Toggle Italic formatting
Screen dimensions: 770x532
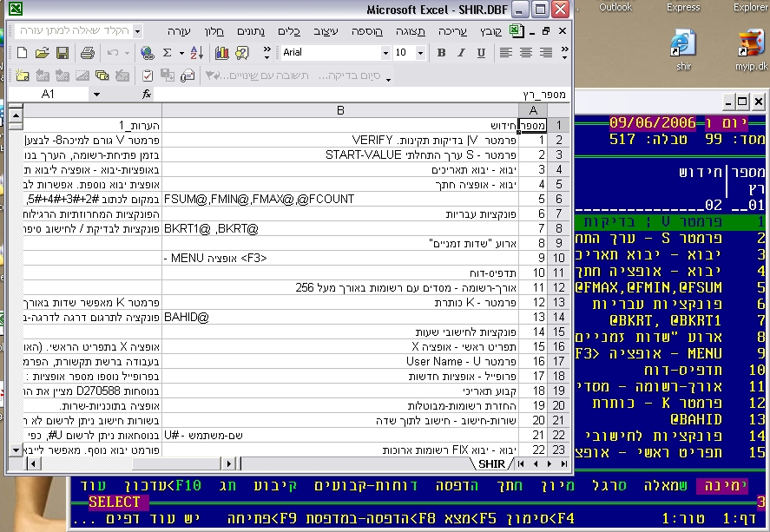(461, 53)
